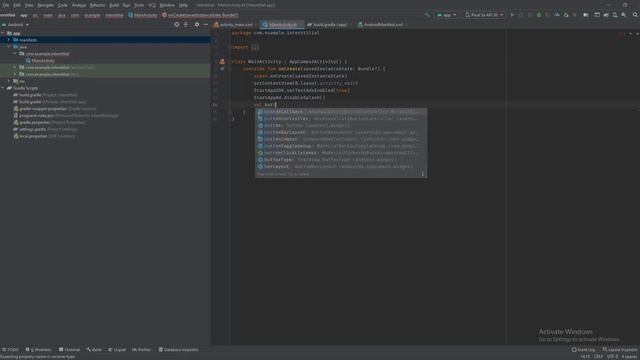Click the Select Opened File target icon

point(176,24)
